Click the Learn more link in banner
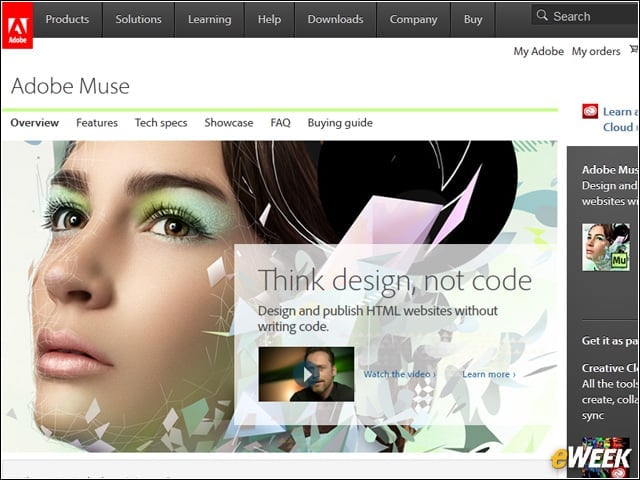The width and height of the screenshot is (640, 480). click(x=489, y=374)
